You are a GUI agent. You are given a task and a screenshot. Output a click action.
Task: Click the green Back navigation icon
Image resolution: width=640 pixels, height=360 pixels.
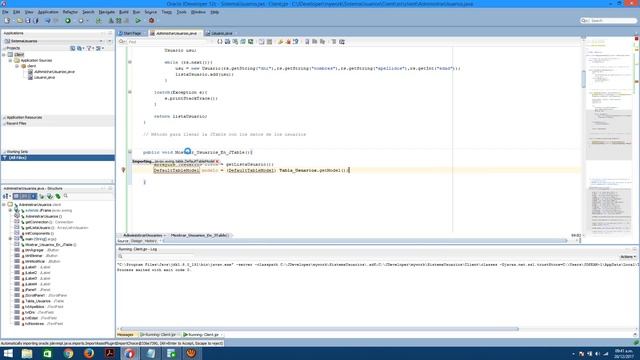tap(68, 20)
